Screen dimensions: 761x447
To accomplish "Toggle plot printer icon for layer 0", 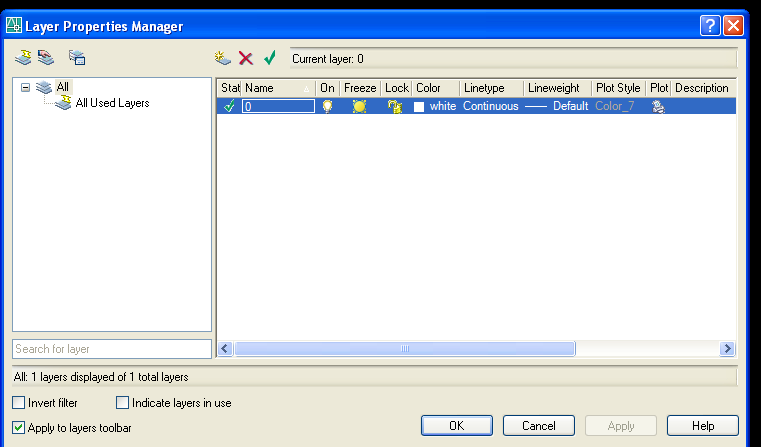I will coord(658,106).
